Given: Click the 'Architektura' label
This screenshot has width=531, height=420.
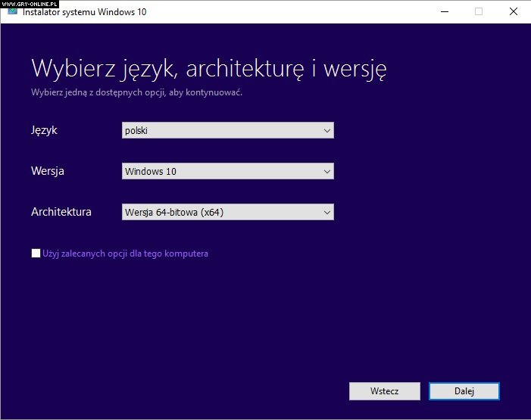Looking at the screenshot, I should pyautogui.click(x=61, y=212).
